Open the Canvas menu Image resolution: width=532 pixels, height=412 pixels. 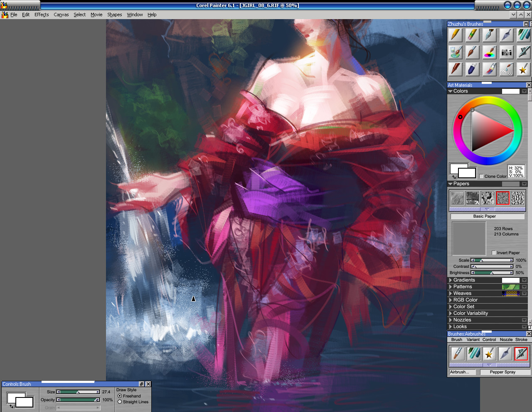61,15
